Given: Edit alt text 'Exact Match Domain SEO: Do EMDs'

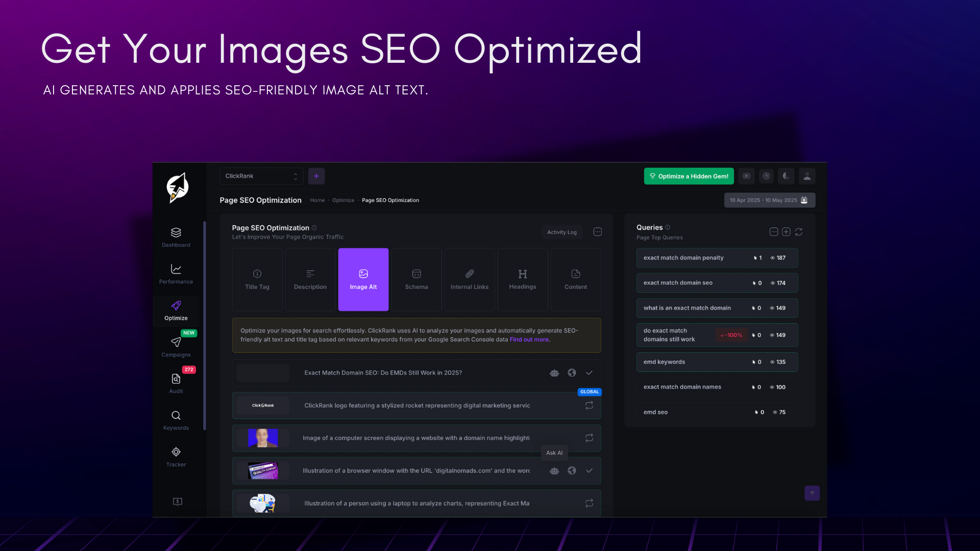Looking at the screenshot, I should pos(383,373).
